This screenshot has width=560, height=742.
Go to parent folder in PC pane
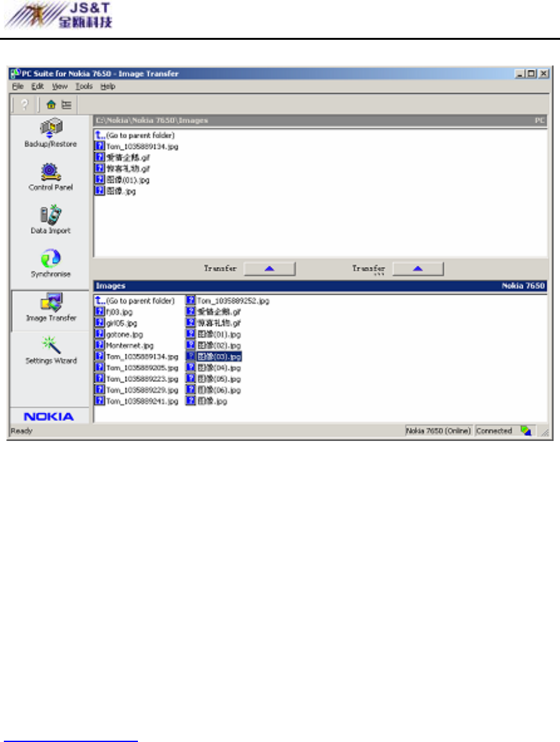135,135
